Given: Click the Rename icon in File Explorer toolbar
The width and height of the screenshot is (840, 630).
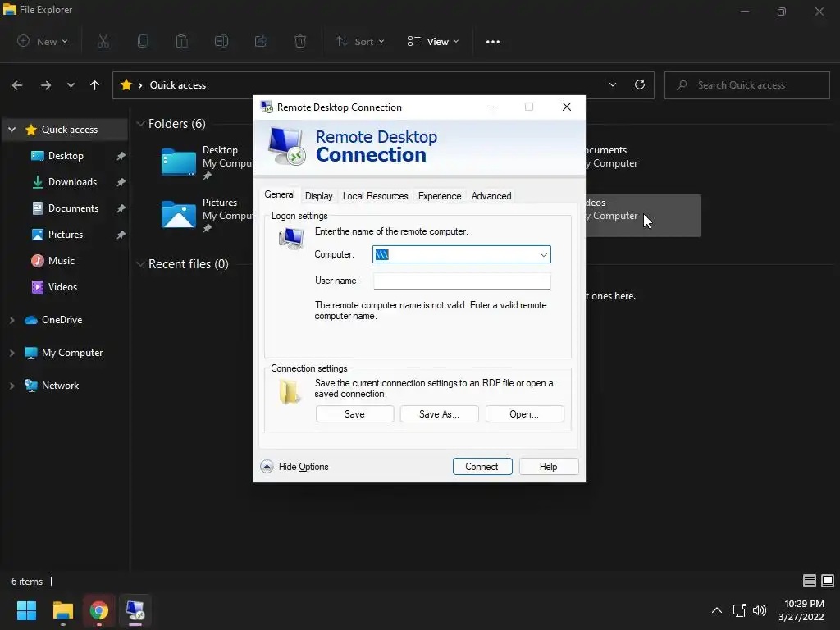Looking at the screenshot, I should (221, 41).
